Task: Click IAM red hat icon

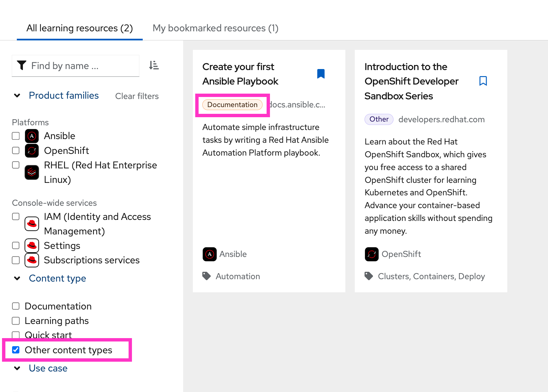Action: pyautogui.click(x=32, y=224)
